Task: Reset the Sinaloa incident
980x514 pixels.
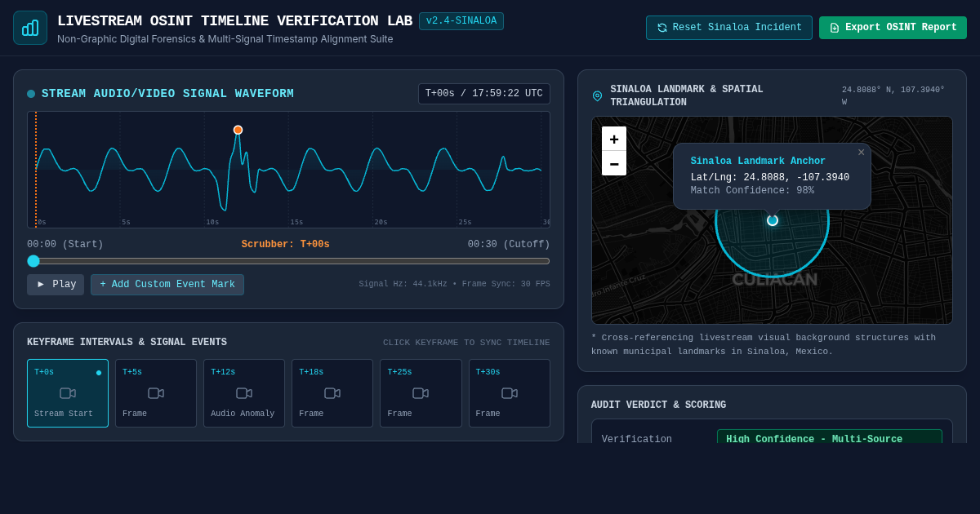Action: pyautogui.click(x=729, y=28)
